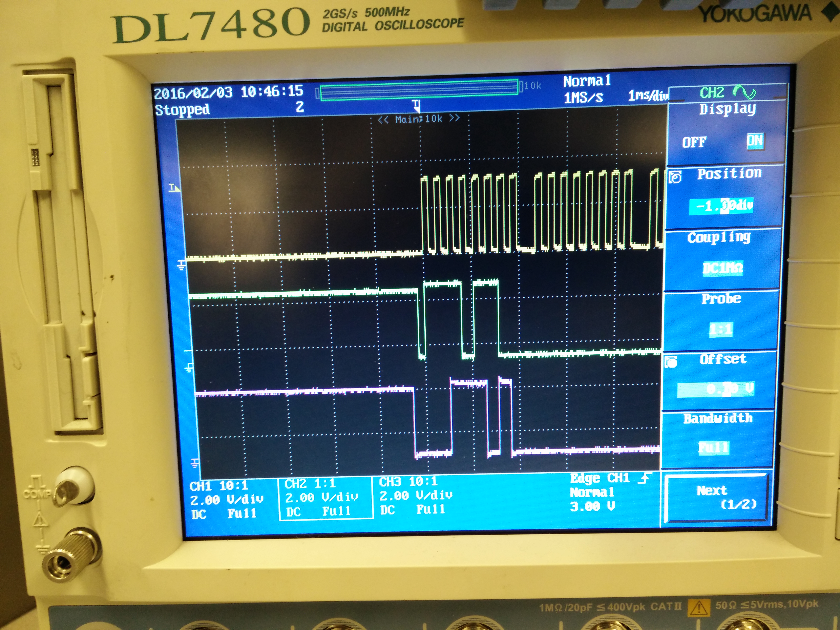Click the 10k record length label
The width and height of the screenshot is (840, 630).
532,85
